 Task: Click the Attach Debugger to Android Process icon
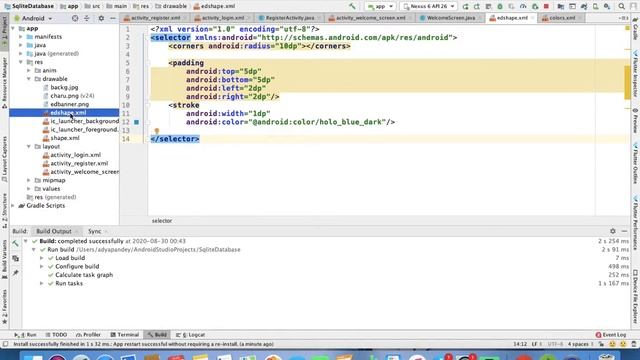tap(535, 6)
